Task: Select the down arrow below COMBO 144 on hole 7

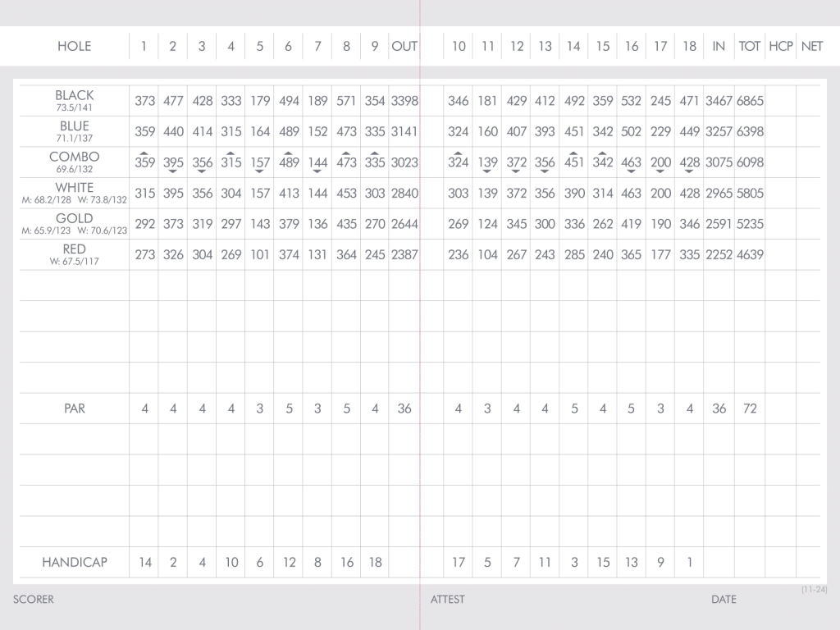Action: [317, 171]
